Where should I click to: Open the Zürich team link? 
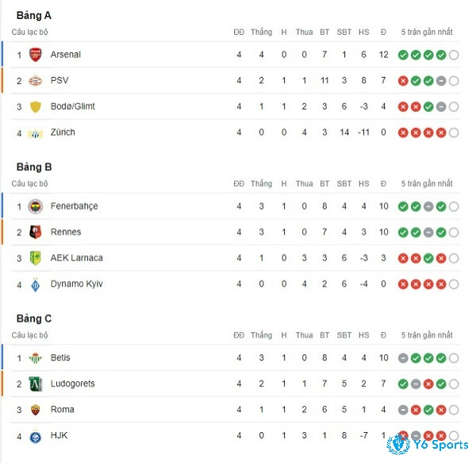click(x=63, y=133)
